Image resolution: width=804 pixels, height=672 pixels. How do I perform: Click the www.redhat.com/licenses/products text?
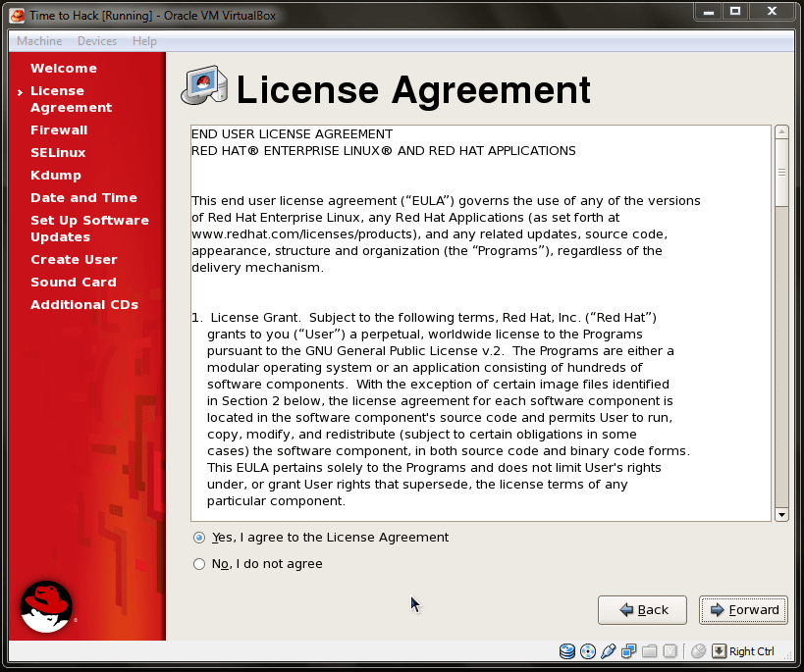point(302,234)
